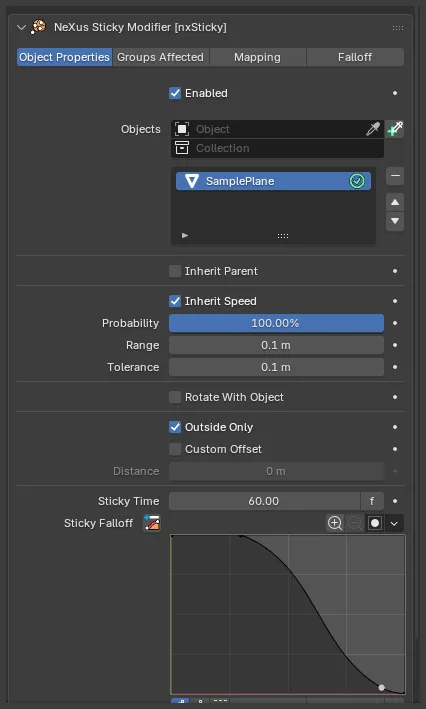Enable Inherit Parent checkbox

[175, 271]
